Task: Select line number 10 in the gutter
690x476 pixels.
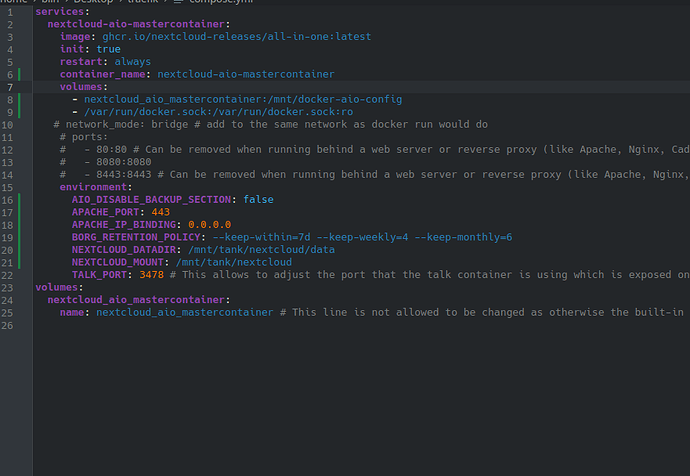Action: point(8,124)
